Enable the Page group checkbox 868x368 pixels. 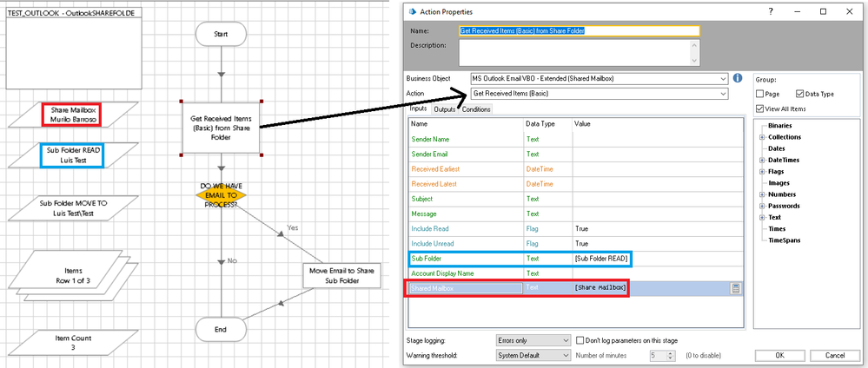pyautogui.click(x=760, y=93)
